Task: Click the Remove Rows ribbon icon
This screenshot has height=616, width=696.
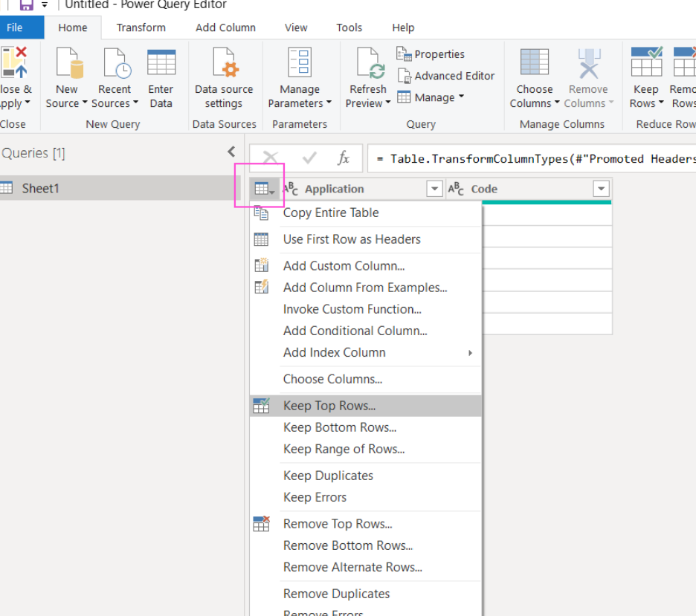Action: pyautogui.click(x=684, y=62)
